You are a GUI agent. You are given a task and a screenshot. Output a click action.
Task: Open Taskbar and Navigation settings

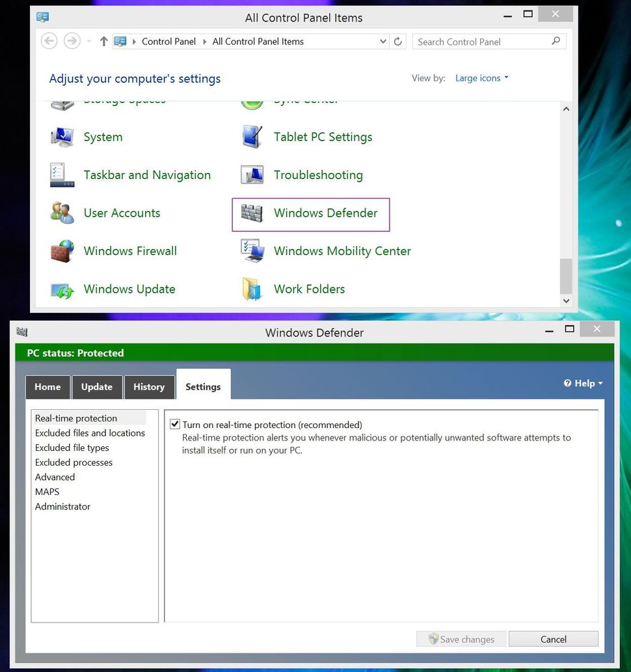(147, 175)
